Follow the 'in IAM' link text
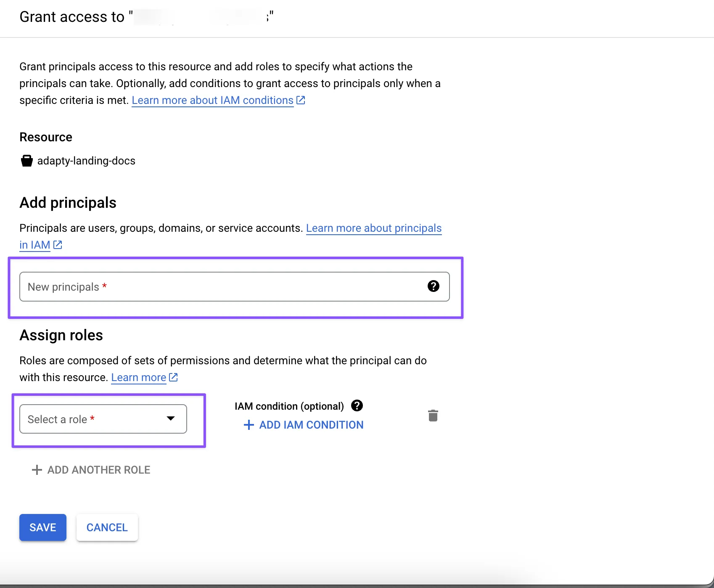Screen dimensions: 714x588 (x=34, y=245)
